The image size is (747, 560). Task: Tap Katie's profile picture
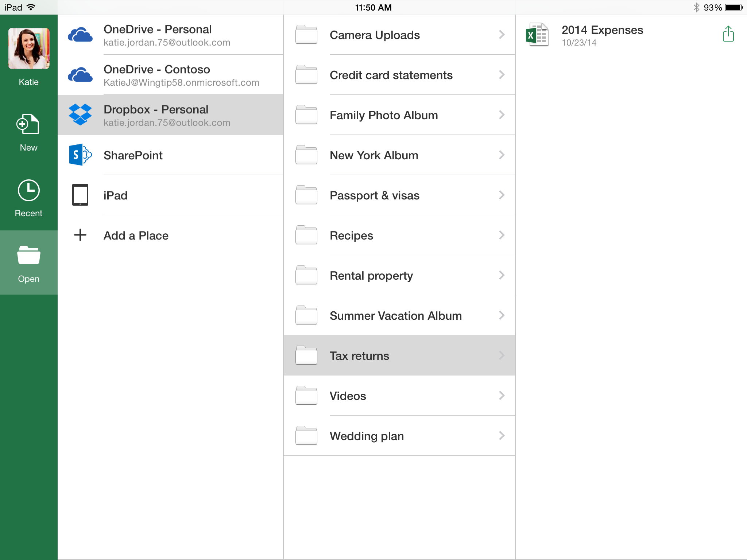[28, 48]
